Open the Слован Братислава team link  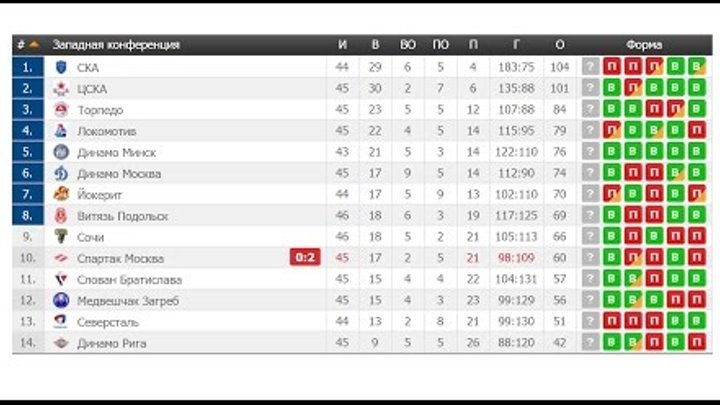tap(129, 280)
